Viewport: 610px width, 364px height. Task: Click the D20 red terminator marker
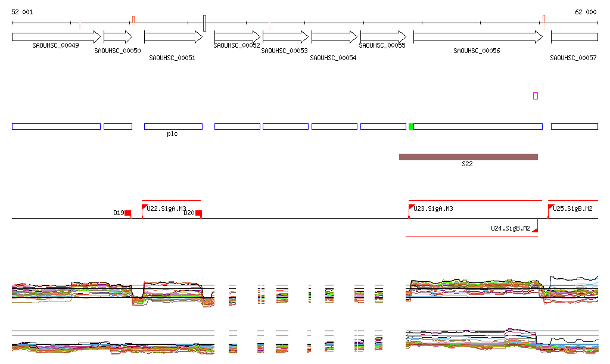pos(198,213)
